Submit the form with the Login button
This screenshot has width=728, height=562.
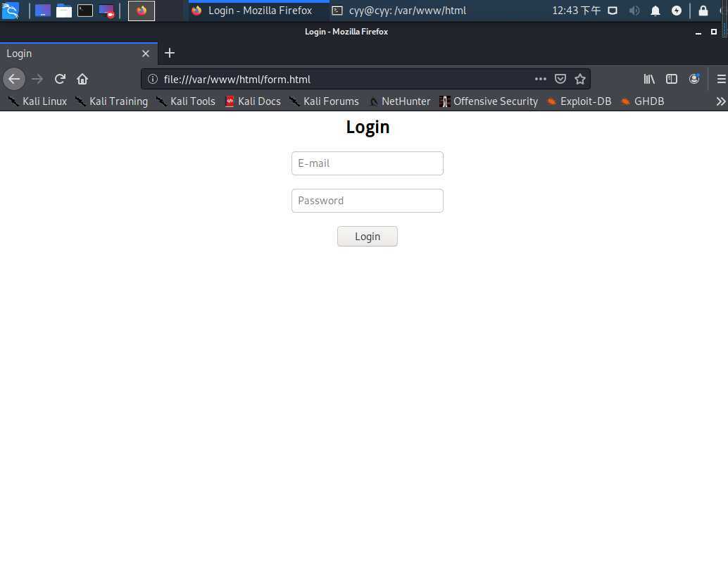(x=368, y=237)
